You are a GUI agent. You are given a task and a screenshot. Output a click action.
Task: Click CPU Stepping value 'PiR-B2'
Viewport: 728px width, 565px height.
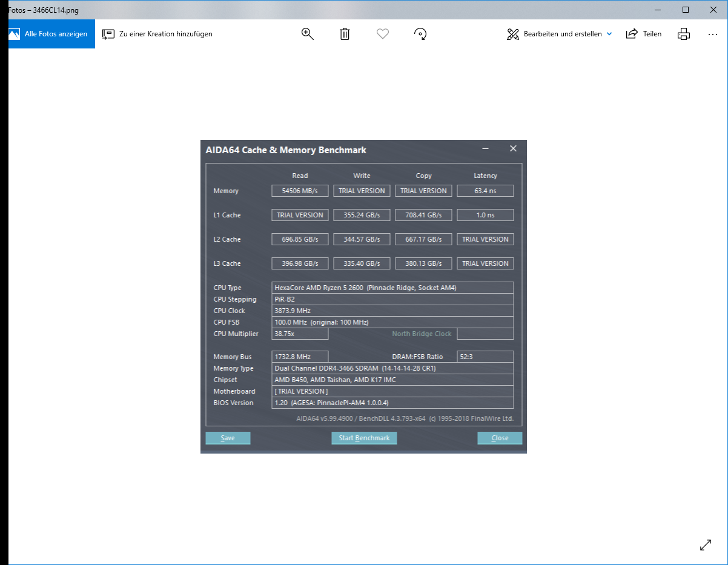tap(392, 299)
